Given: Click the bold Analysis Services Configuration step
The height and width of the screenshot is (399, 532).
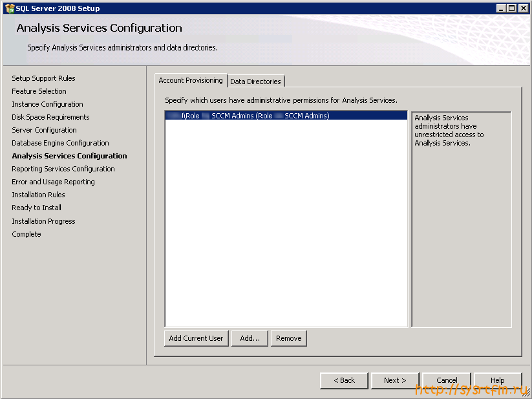Looking at the screenshot, I should click(69, 156).
